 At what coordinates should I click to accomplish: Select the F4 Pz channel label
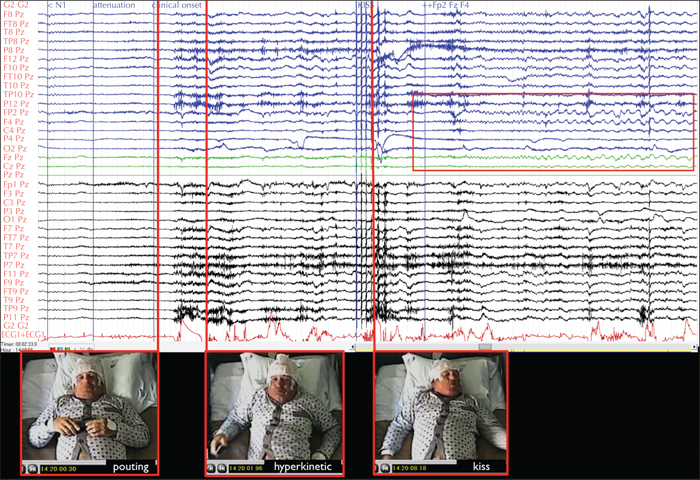click(14, 122)
